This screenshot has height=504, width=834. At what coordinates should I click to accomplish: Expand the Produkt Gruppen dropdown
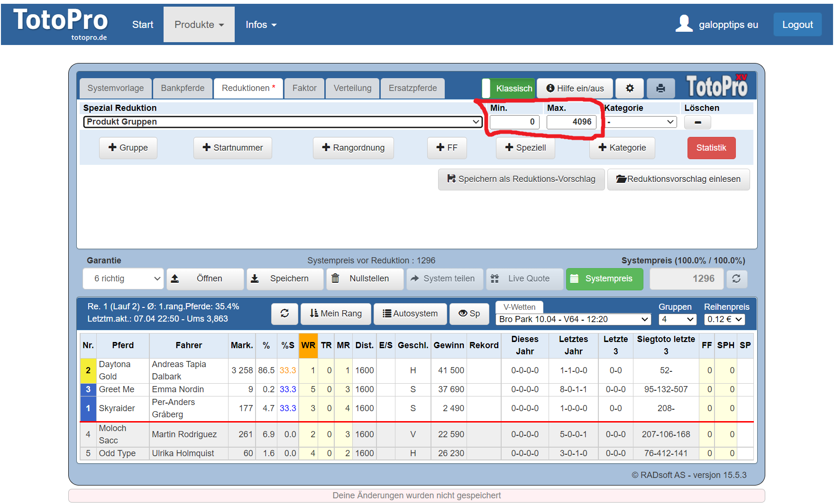[283, 122]
